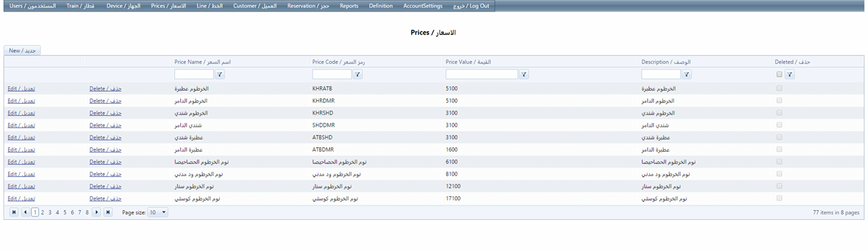Click Delete link for KHRSHD row

(106, 113)
